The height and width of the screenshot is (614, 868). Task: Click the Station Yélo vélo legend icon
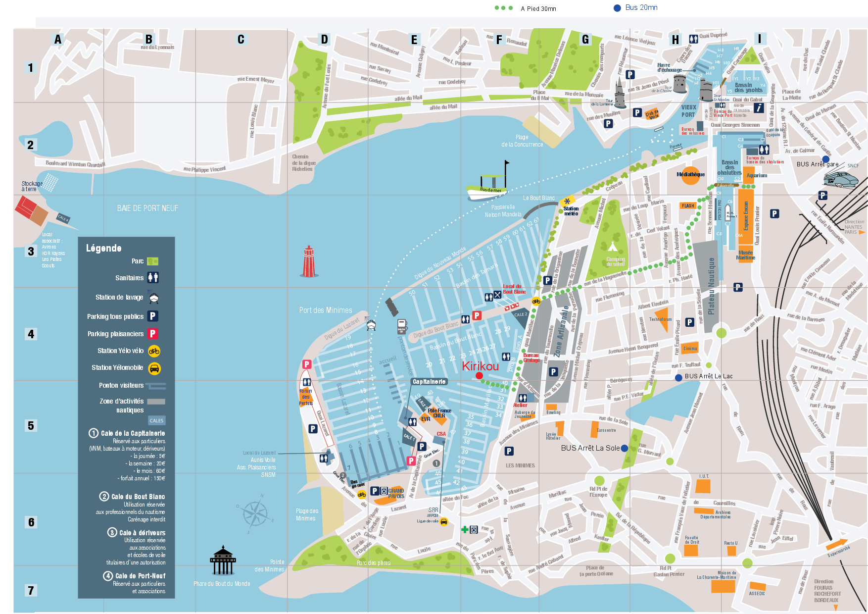click(x=154, y=351)
